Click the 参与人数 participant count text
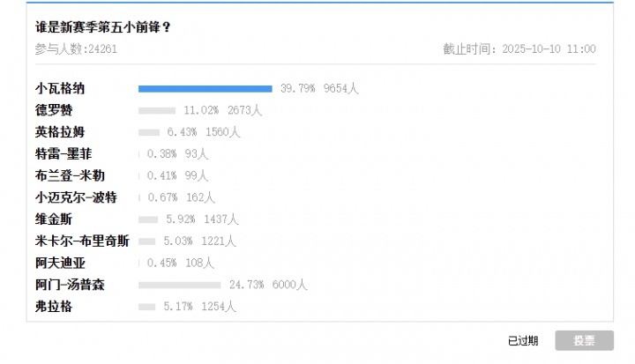This screenshot has width=635, height=364. [x=76, y=49]
